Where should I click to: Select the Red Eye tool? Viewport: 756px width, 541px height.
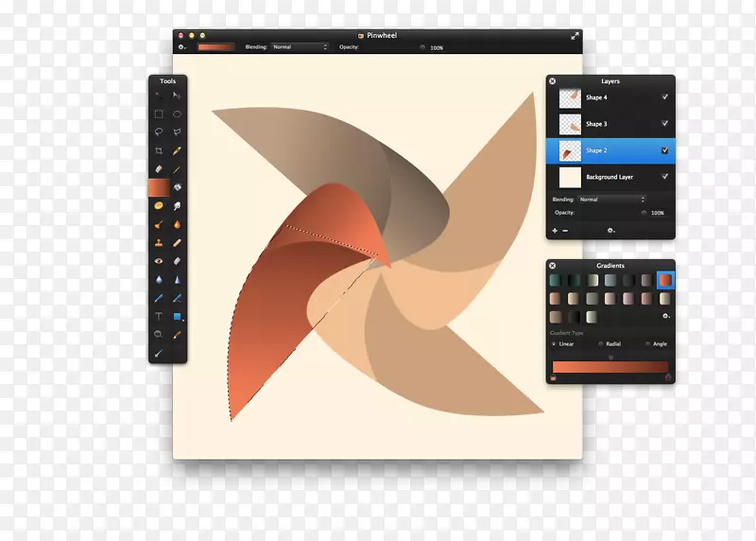[159, 260]
